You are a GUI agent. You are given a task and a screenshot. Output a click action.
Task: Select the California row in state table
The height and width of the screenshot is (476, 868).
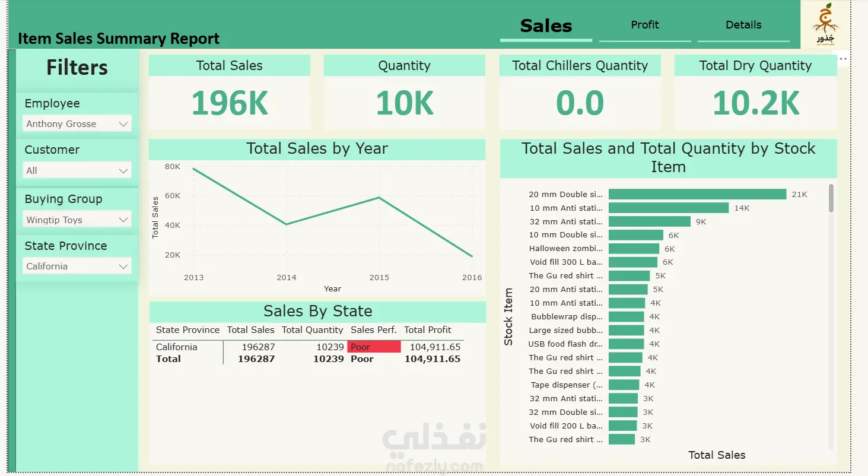(308, 347)
